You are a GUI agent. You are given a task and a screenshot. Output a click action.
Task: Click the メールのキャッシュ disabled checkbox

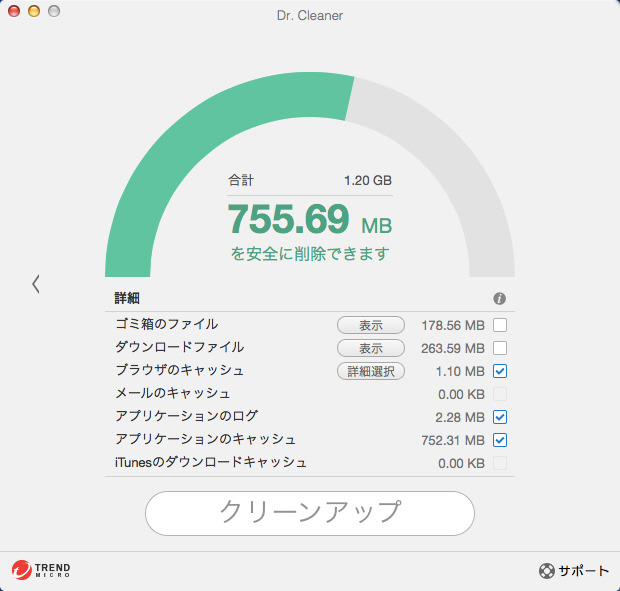pyautogui.click(x=500, y=394)
